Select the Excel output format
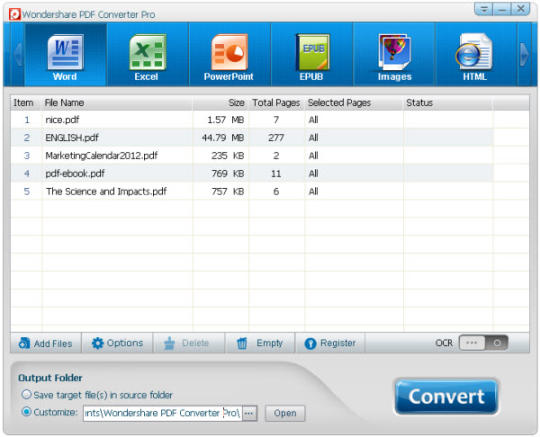This screenshot has width=540, height=437. click(x=147, y=54)
